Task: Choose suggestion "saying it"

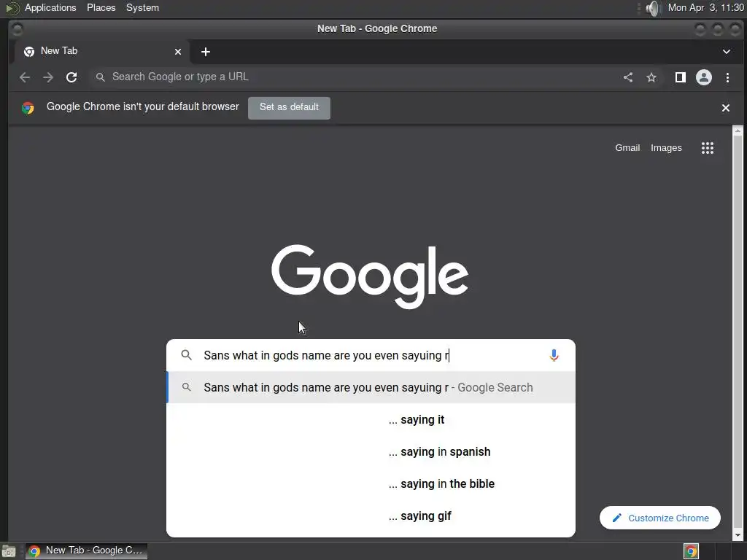Action: (371, 419)
